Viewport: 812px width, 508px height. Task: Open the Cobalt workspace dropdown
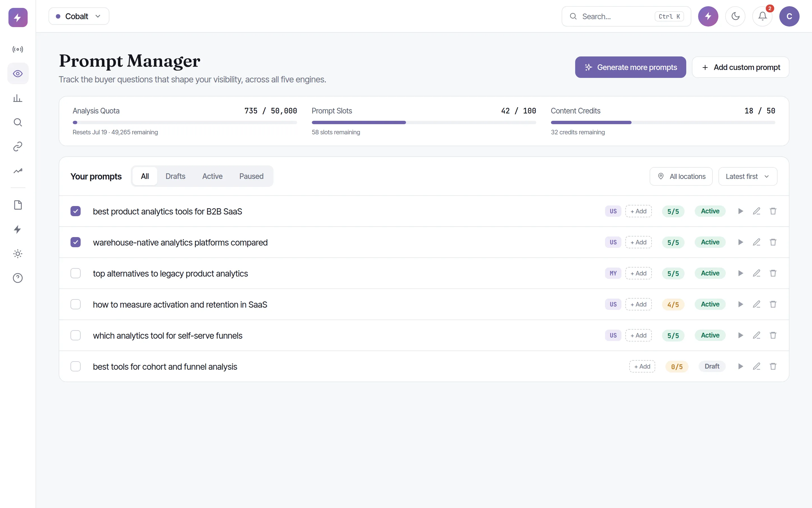point(79,16)
